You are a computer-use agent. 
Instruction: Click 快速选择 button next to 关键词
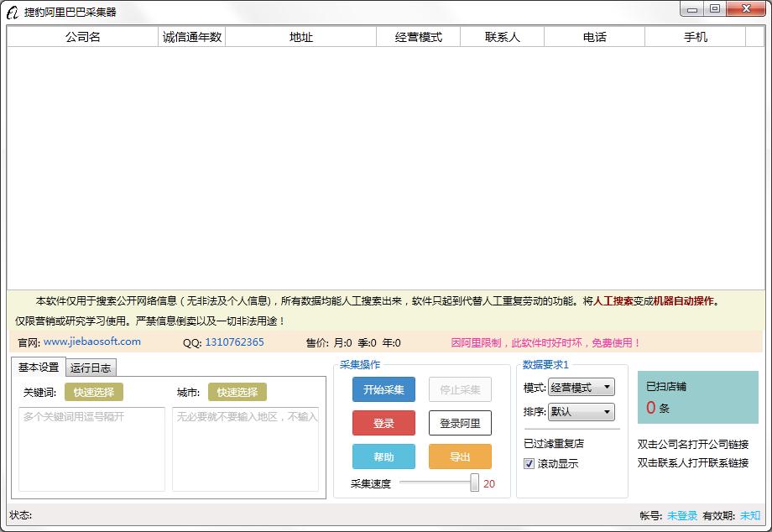point(94,392)
